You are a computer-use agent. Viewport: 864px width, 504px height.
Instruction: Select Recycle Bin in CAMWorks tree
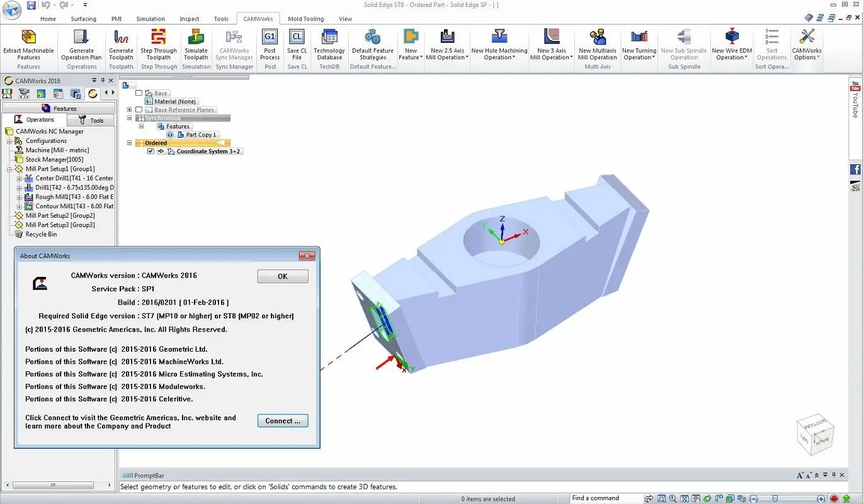click(41, 234)
